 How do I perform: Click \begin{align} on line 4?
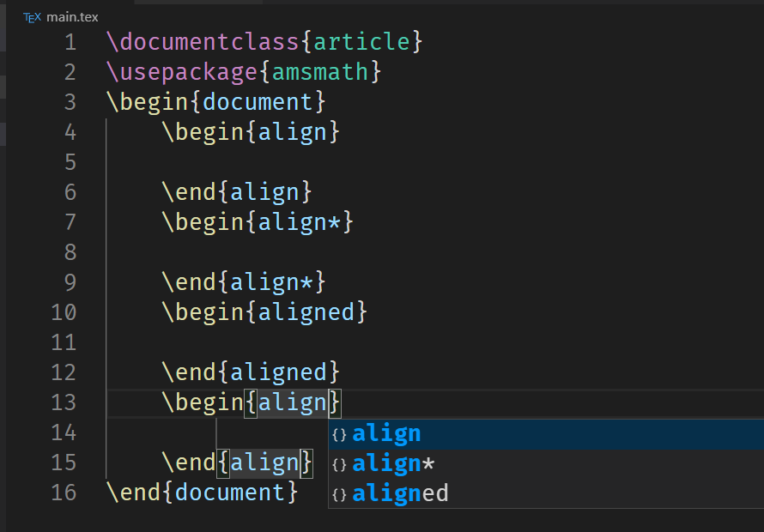251,132
